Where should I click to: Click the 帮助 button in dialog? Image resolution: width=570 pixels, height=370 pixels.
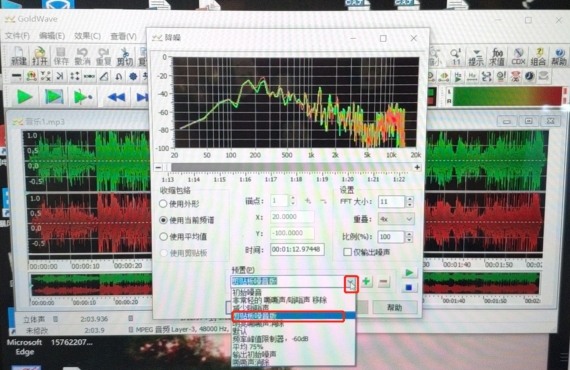pos(394,307)
